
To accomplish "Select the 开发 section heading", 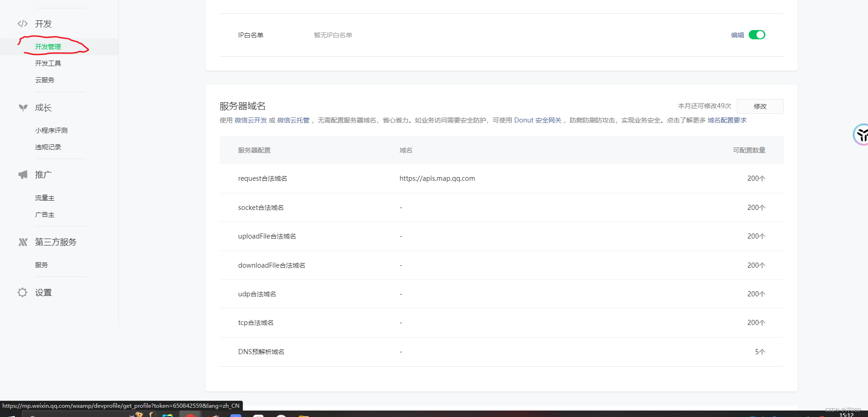I will [x=43, y=24].
